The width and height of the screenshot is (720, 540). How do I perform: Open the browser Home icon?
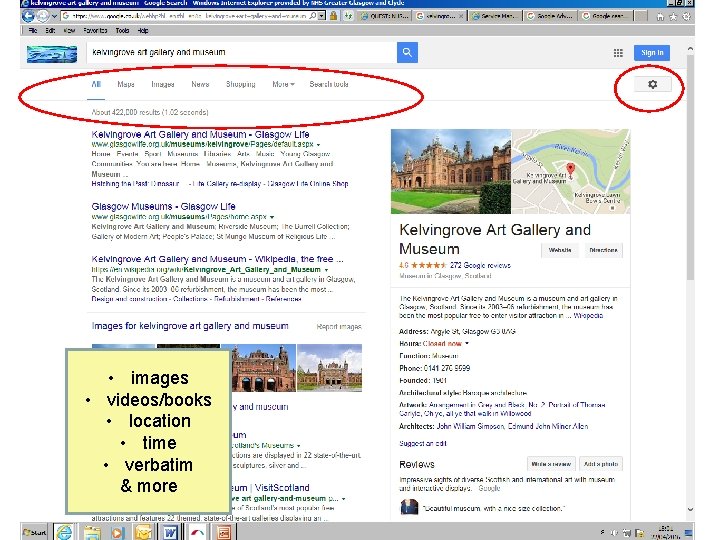click(660, 17)
